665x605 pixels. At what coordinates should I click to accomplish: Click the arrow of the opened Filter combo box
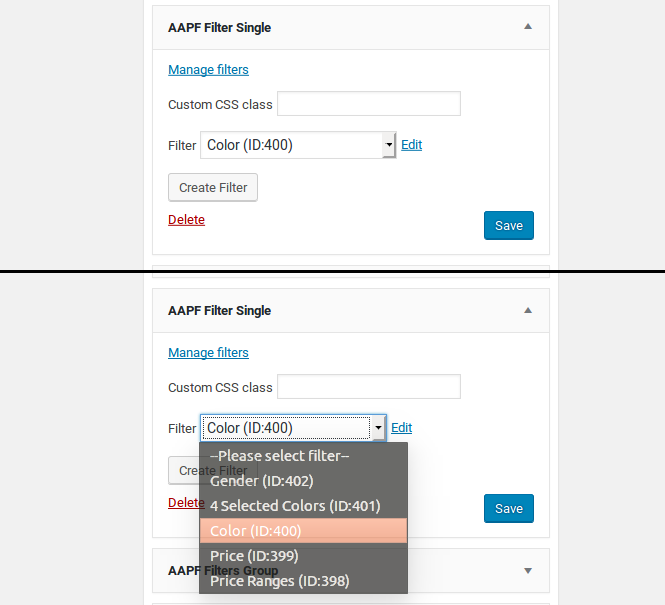coord(378,428)
